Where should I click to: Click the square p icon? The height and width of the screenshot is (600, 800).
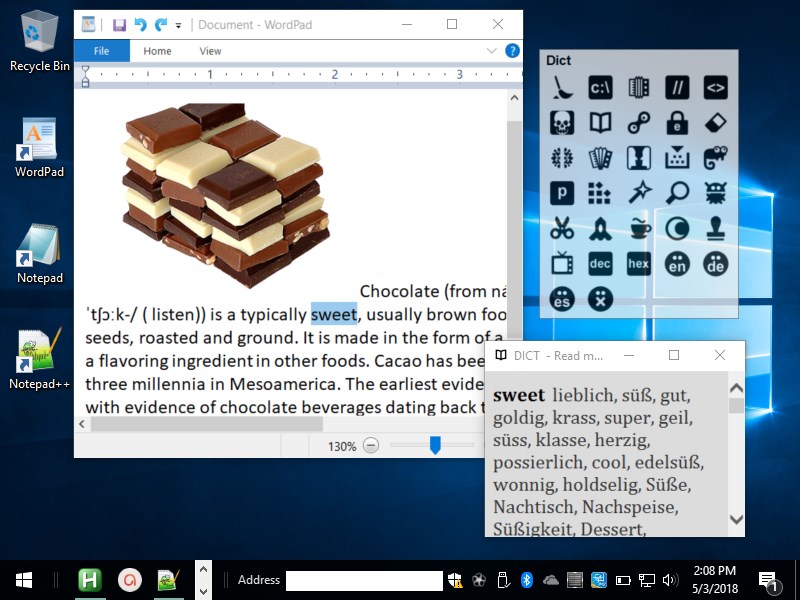[562, 193]
